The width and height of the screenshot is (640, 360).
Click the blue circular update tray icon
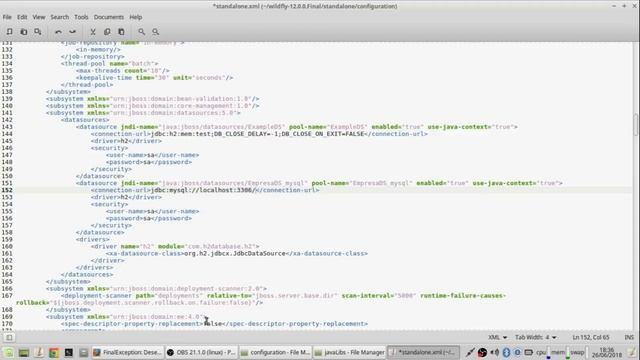(x=517, y=352)
